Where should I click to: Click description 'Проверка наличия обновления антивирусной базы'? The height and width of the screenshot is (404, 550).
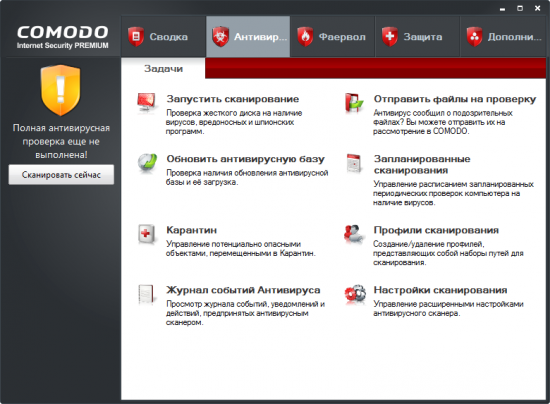point(247,177)
